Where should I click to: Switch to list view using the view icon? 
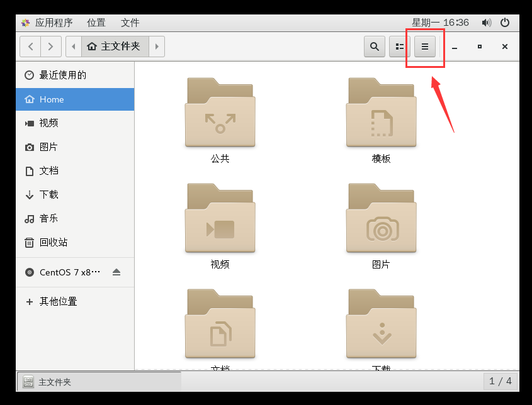[x=399, y=46]
